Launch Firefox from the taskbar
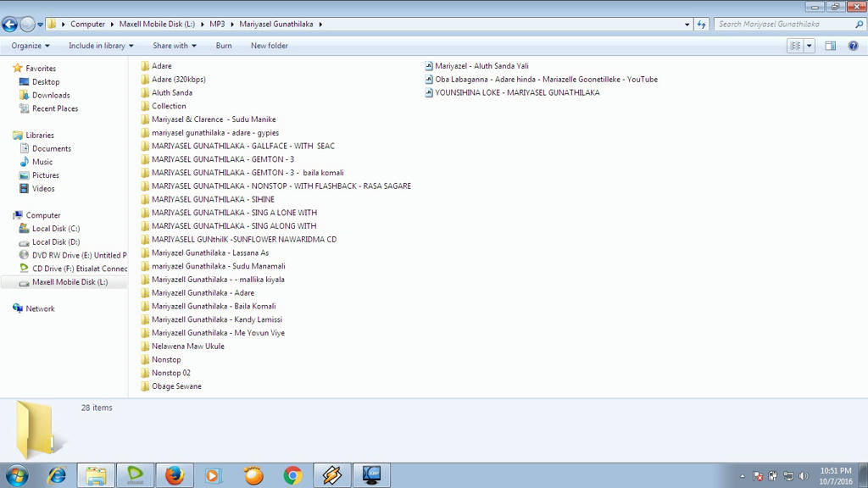 coord(175,475)
